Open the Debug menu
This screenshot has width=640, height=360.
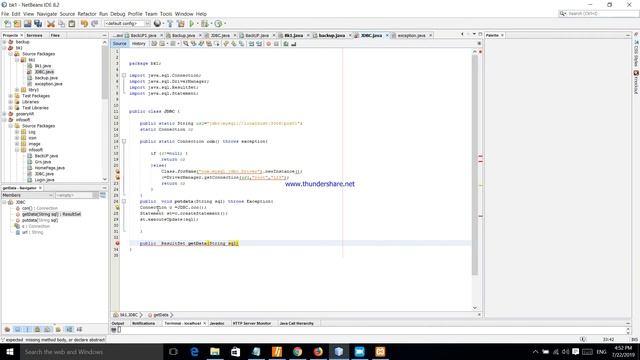pos(118,14)
